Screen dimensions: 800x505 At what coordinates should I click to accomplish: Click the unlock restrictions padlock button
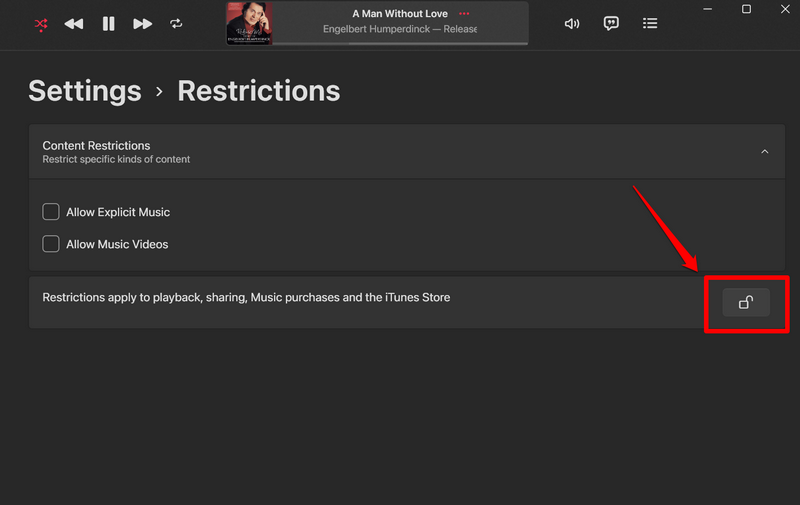click(746, 302)
